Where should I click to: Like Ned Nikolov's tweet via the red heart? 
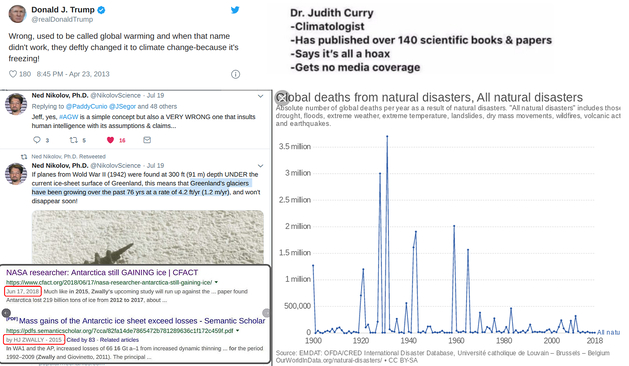(x=110, y=140)
